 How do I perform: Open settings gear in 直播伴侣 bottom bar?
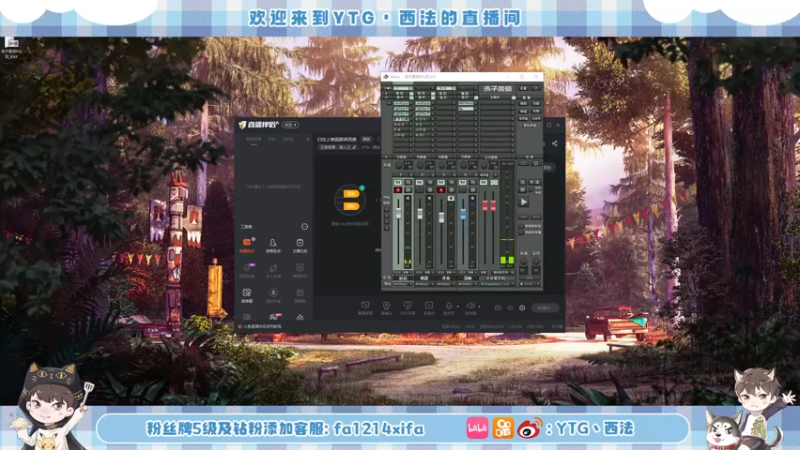pos(522,308)
